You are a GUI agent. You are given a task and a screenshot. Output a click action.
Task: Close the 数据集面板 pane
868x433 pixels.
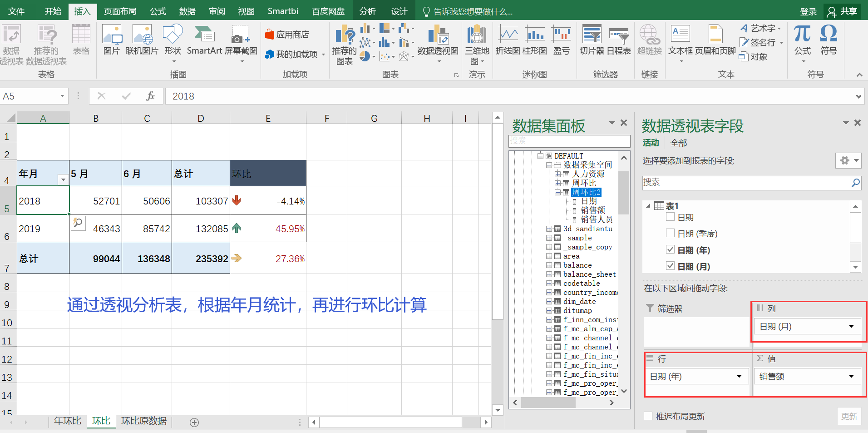tap(624, 123)
